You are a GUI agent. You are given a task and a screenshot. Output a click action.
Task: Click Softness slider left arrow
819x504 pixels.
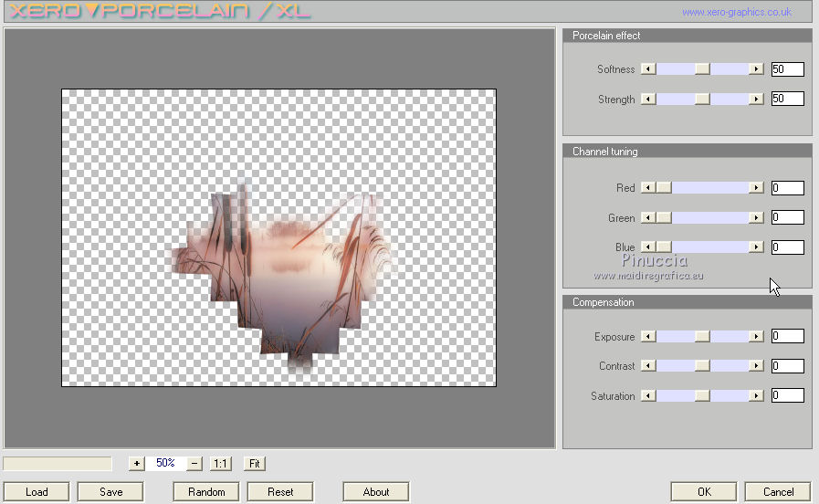click(x=648, y=69)
